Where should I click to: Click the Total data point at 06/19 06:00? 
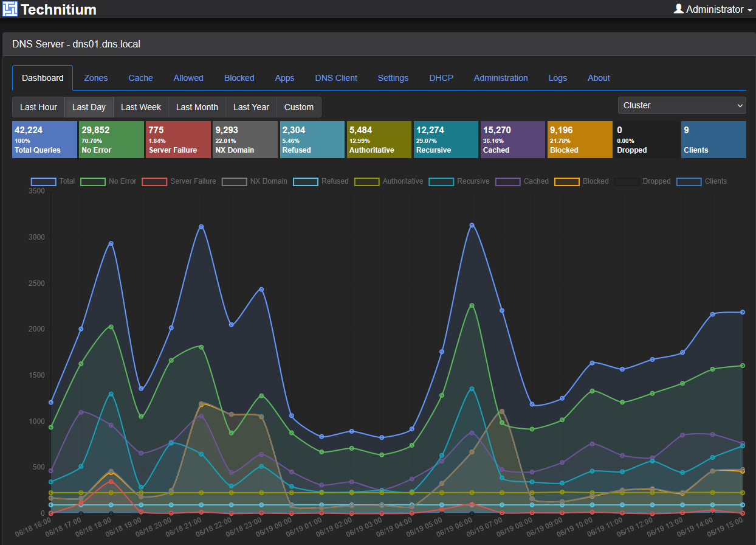(472, 225)
